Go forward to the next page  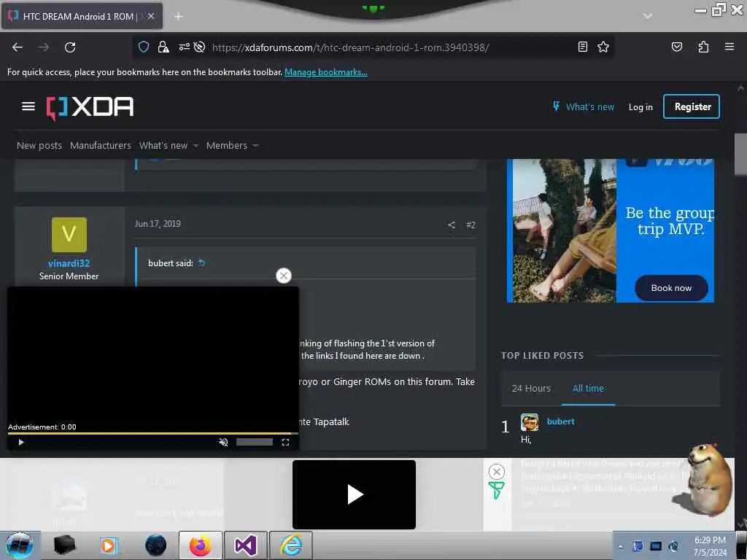[44, 47]
